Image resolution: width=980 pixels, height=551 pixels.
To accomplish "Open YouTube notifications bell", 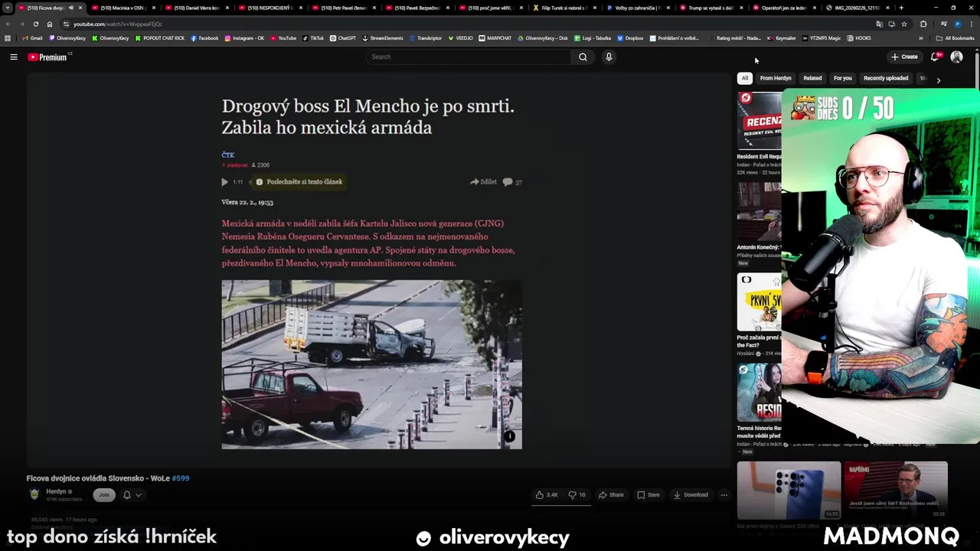I will click(x=935, y=57).
